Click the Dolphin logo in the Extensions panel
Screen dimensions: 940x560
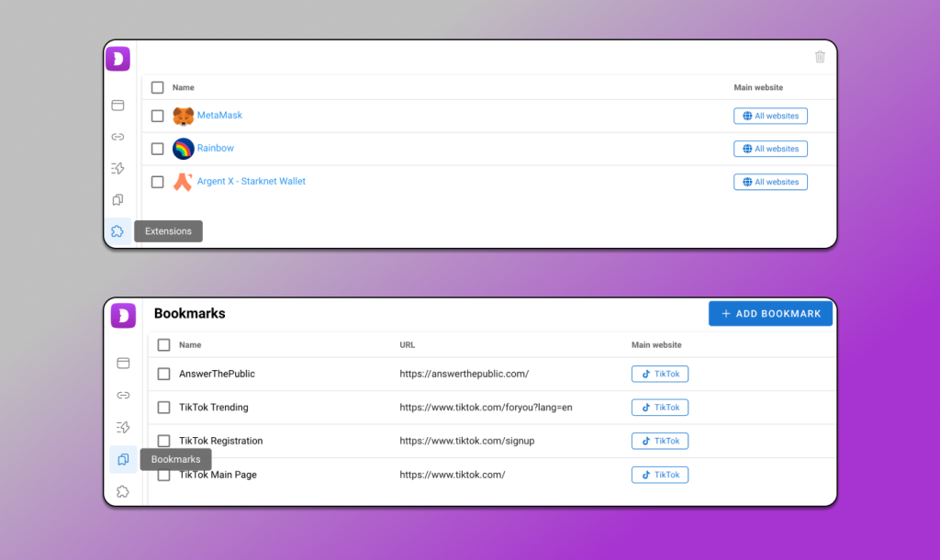coord(117,58)
